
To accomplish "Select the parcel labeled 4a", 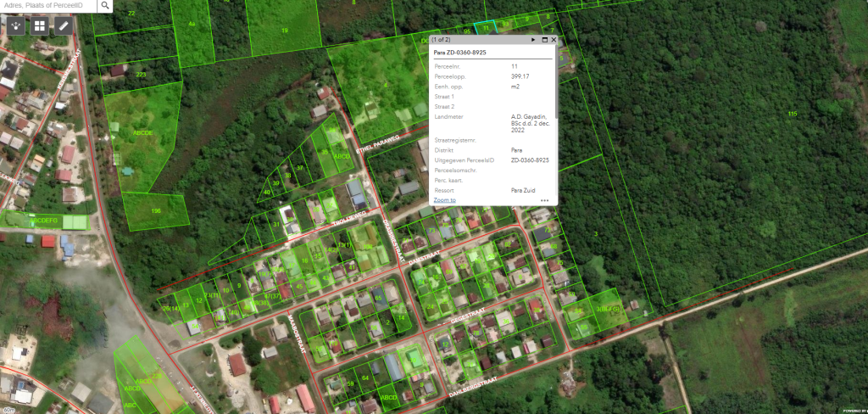I will pos(192,25).
